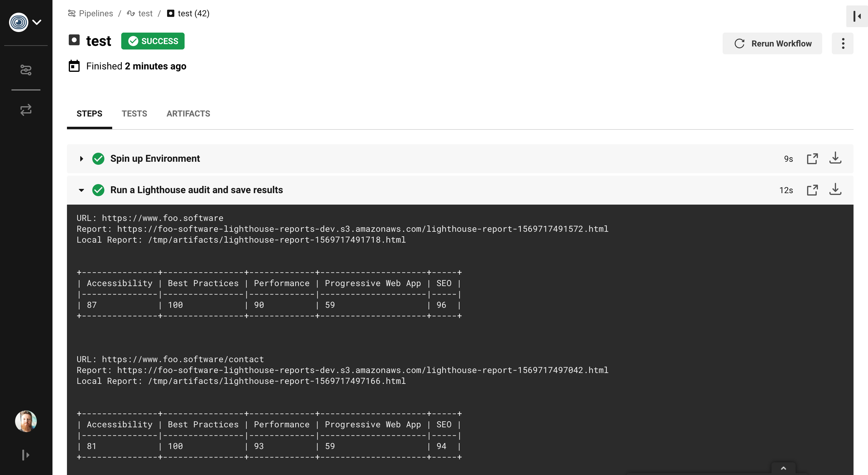Open the Pipelines icon in the sidebar

(26, 70)
